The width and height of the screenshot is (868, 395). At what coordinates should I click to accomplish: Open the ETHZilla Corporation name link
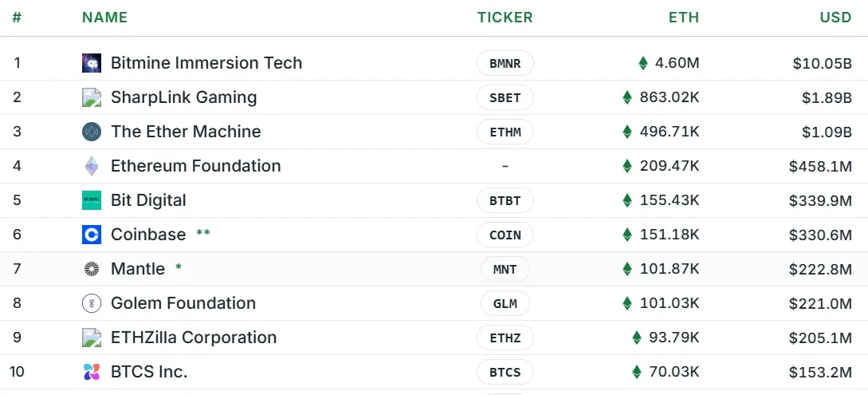pyautogui.click(x=194, y=338)
